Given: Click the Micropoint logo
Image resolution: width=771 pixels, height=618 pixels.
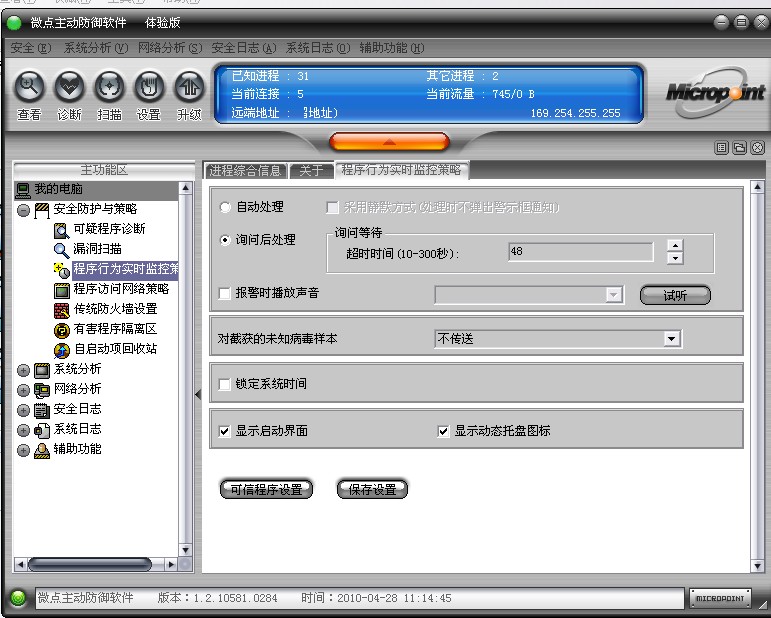Looking at the screenshot, I should 716,92.
